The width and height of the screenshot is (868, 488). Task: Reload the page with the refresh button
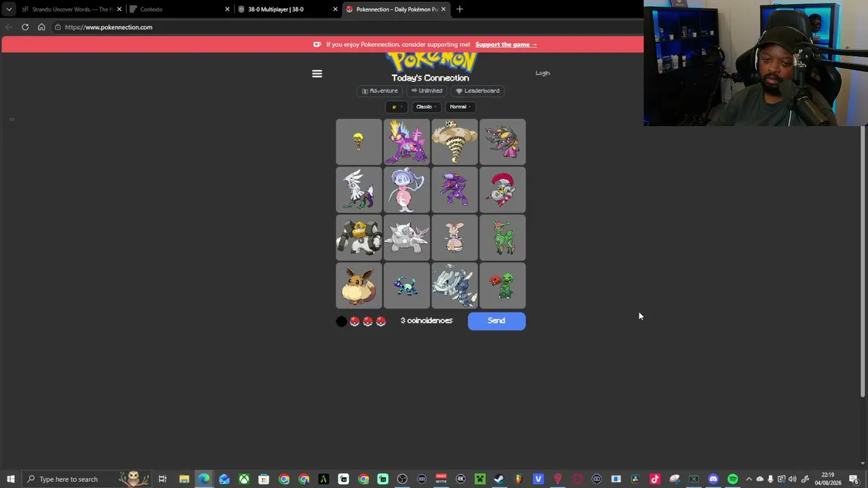point(25,27)
